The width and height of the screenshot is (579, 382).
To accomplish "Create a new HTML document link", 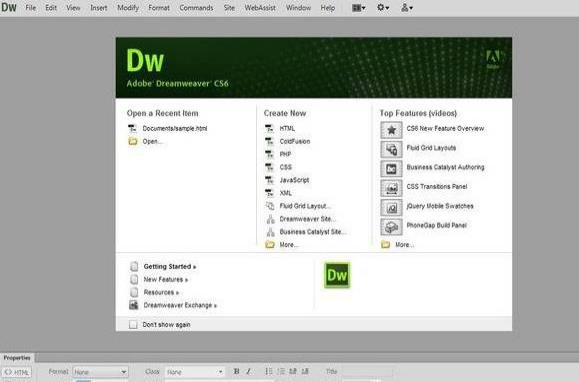I will (x=287, y=128).
